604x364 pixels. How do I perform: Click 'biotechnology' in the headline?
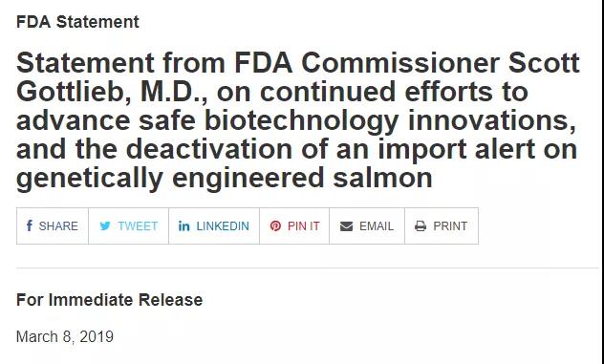point(301,121)
